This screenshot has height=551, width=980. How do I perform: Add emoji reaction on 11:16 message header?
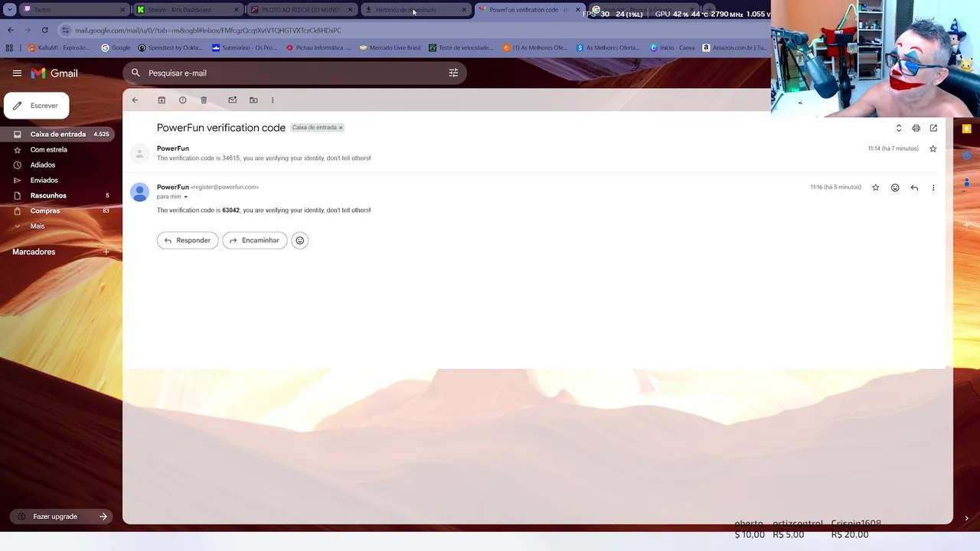click(x=895, y=187)
